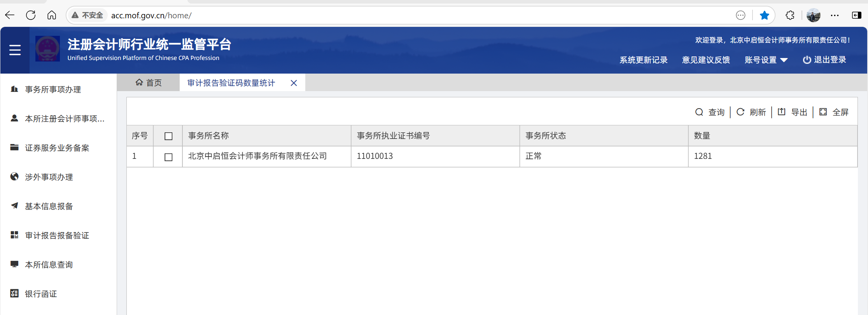The image size is (868, 315).
Task: Click the browser favorites star icon
Action: tap(764, 16)
